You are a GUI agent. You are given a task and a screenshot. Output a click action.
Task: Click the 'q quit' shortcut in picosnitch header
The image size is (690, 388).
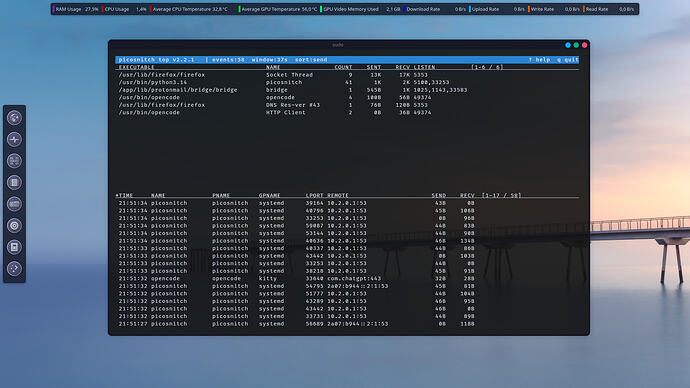568,60
